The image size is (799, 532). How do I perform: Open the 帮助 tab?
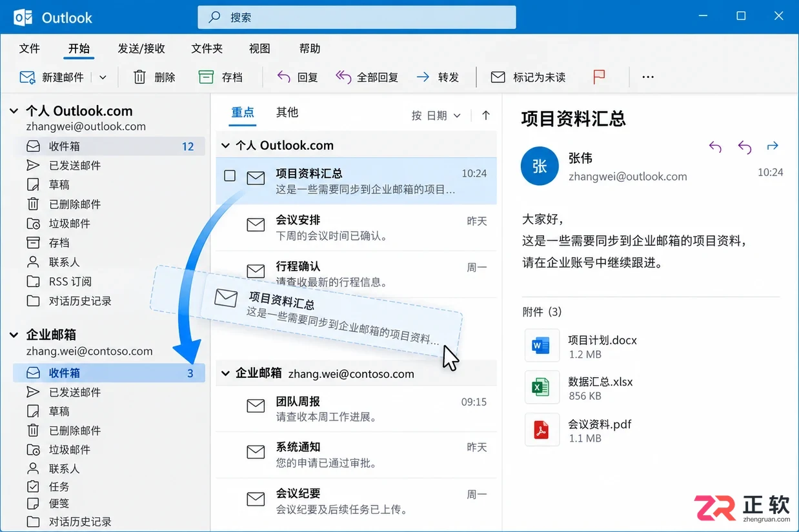pyautogui.click(x=310, y=48)
